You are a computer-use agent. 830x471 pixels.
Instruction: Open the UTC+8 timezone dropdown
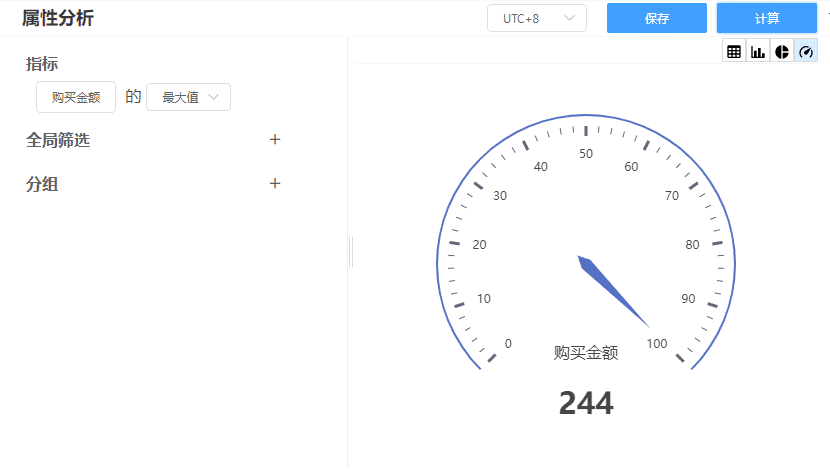pos(536,18)
